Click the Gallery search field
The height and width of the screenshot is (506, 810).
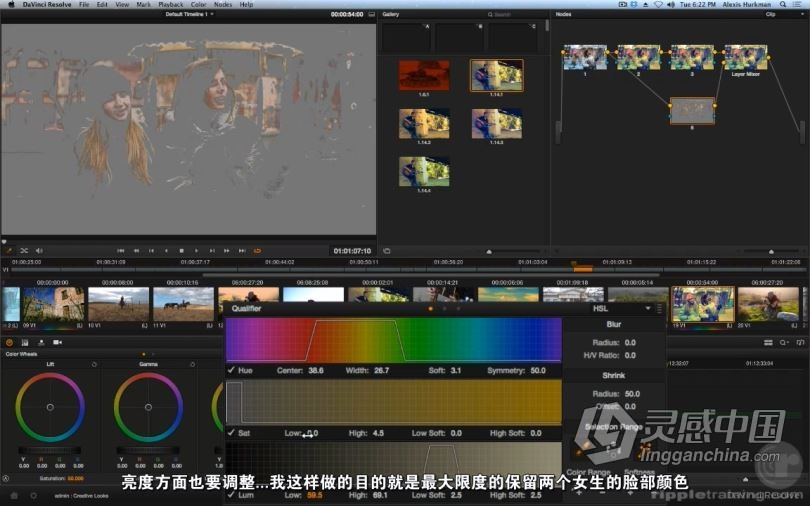(x=514, y=14)
